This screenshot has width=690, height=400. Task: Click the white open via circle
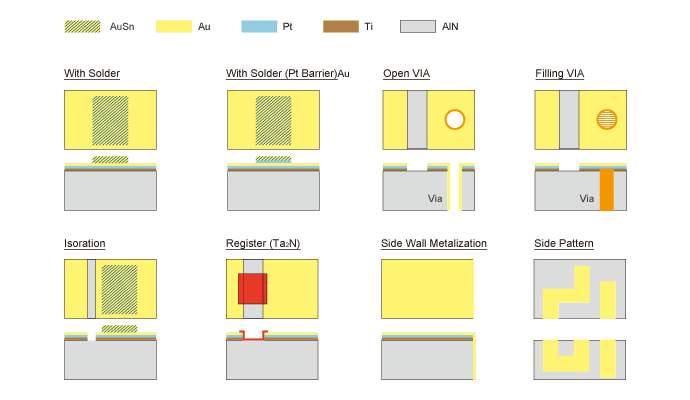[x=454, y=120]
